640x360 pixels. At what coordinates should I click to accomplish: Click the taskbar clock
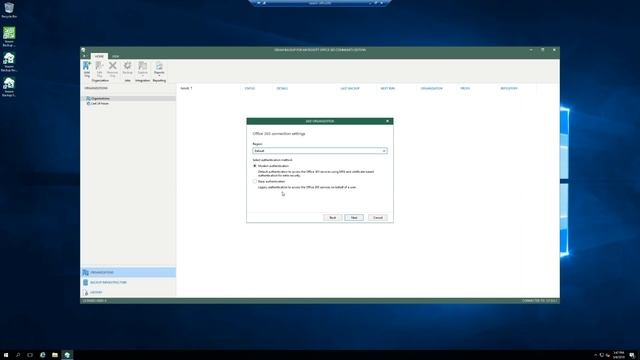(x=618, y=355)
